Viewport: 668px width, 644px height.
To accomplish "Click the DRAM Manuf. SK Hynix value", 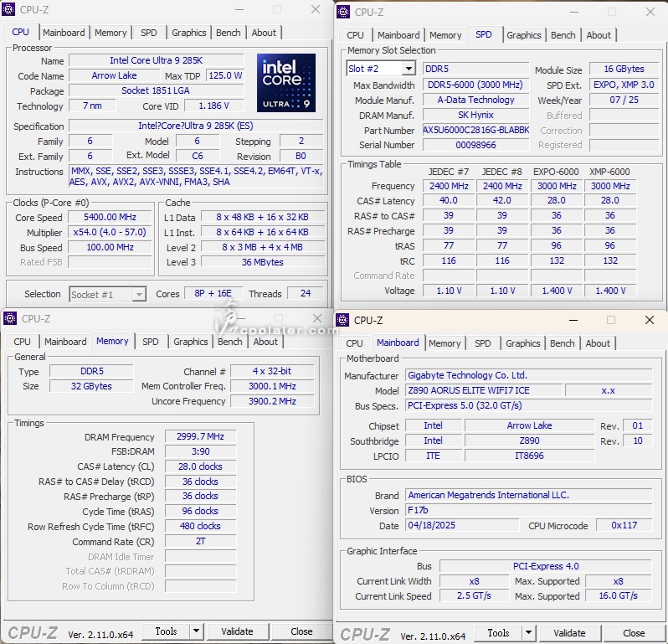I will point(475,115).
